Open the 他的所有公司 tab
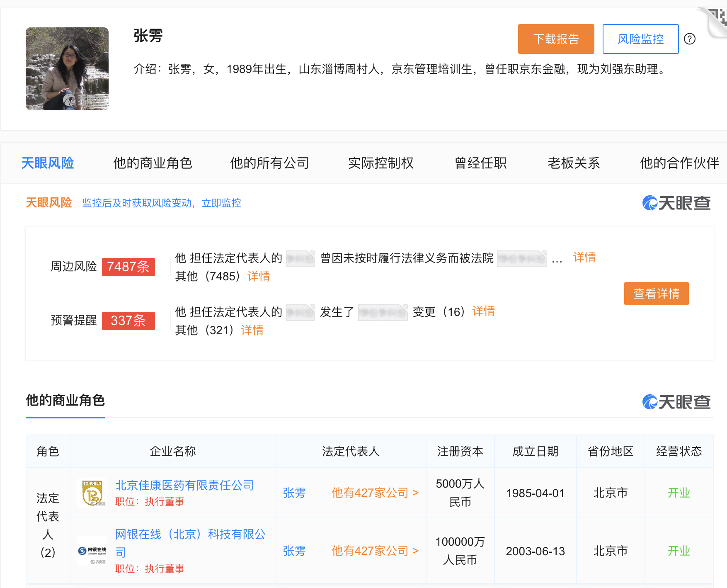Image resolution: width=727 pixels, height=588 pixels. coord(269,163)
